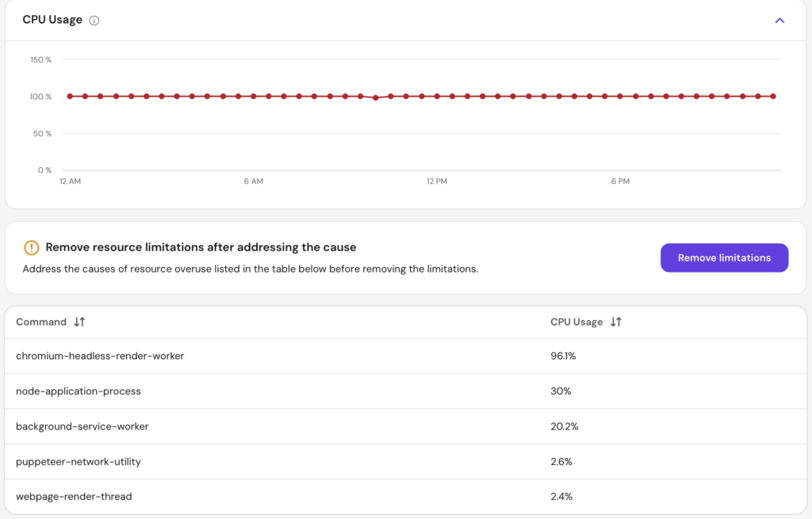This screenshot has width=812, height=519.
Task: Click the 96.1% CPU usage value
Action: tap(563, 356)
